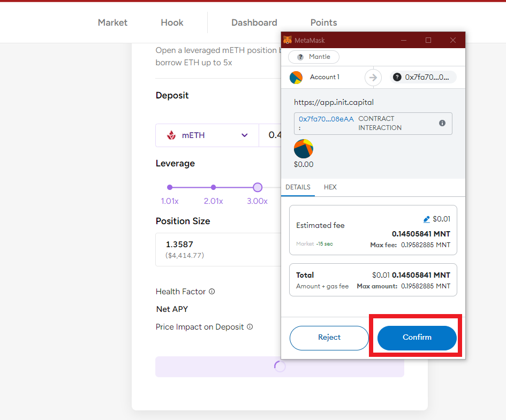Select the DETAILS tab

point(298,187)
